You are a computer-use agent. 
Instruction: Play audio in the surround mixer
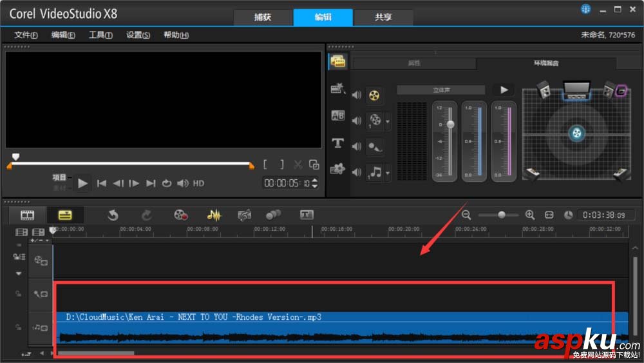pyautogui.click(x=504, y=90)
